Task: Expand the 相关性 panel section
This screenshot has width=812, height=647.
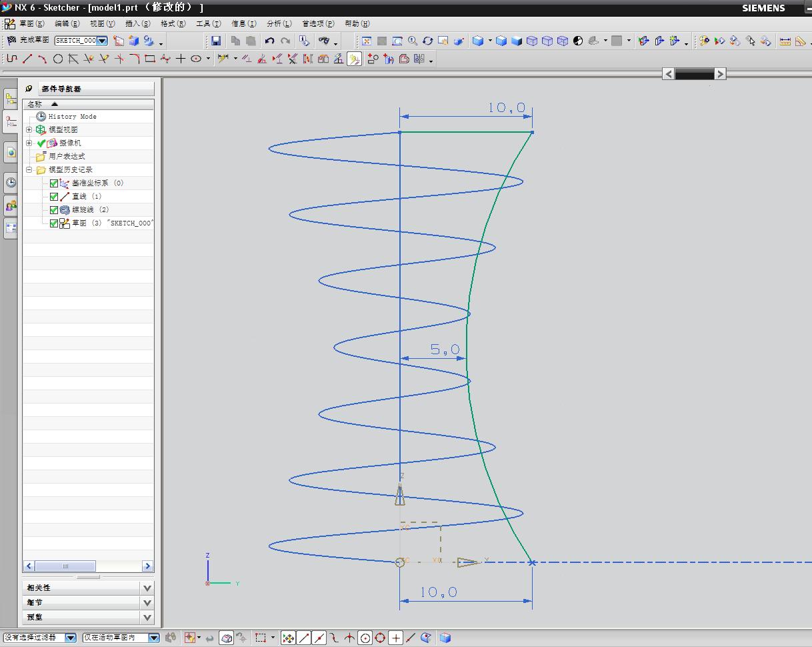Action: 147,588
